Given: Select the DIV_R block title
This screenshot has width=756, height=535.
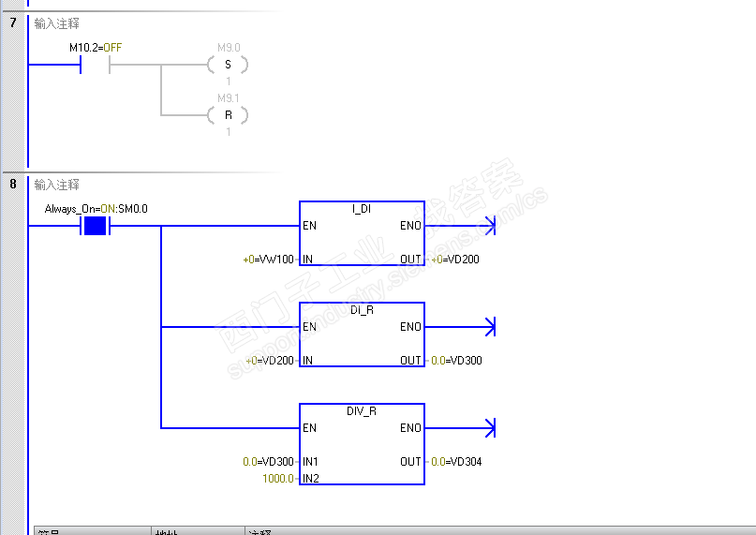Looking at the screenshot, I should (x=362, y=411).
